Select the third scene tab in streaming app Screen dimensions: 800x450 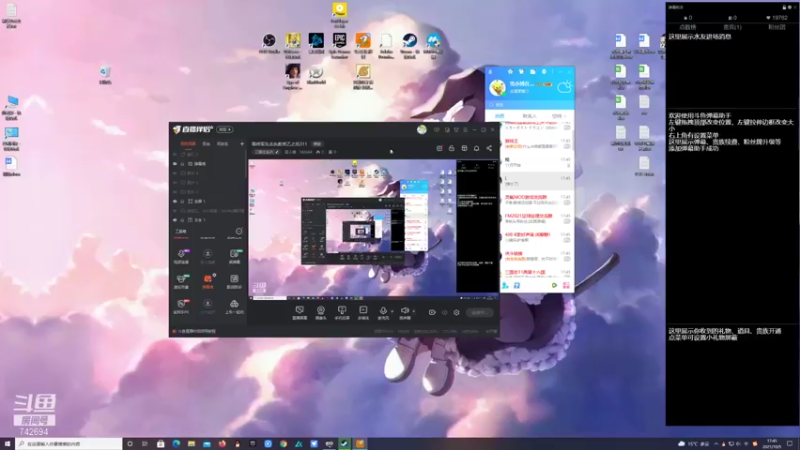tap(222, 144)
